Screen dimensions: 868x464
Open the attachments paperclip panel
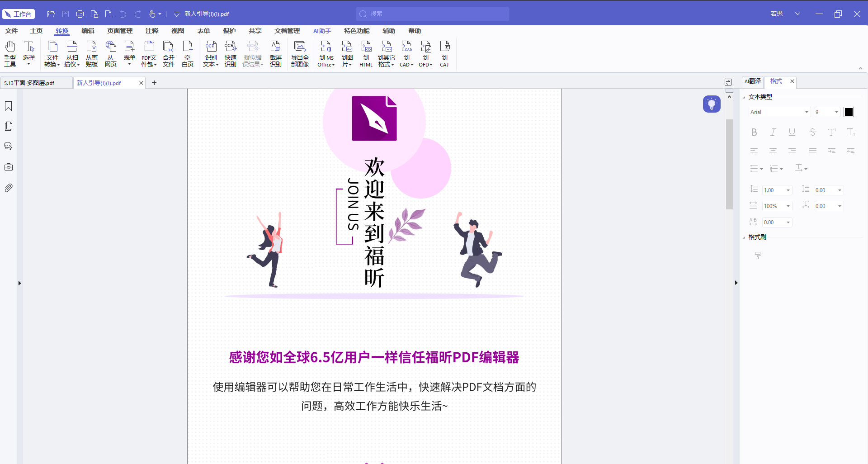coord(9,188)
